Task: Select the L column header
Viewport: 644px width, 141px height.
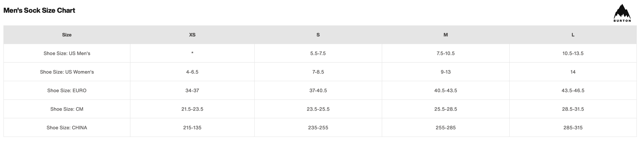Action: click(x=573, y=35)
